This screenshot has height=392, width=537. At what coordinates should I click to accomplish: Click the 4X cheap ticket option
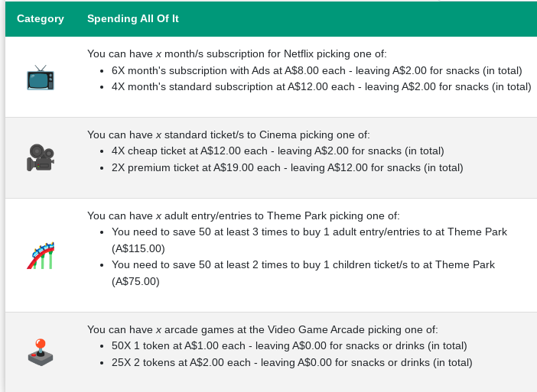coord(278,151)
